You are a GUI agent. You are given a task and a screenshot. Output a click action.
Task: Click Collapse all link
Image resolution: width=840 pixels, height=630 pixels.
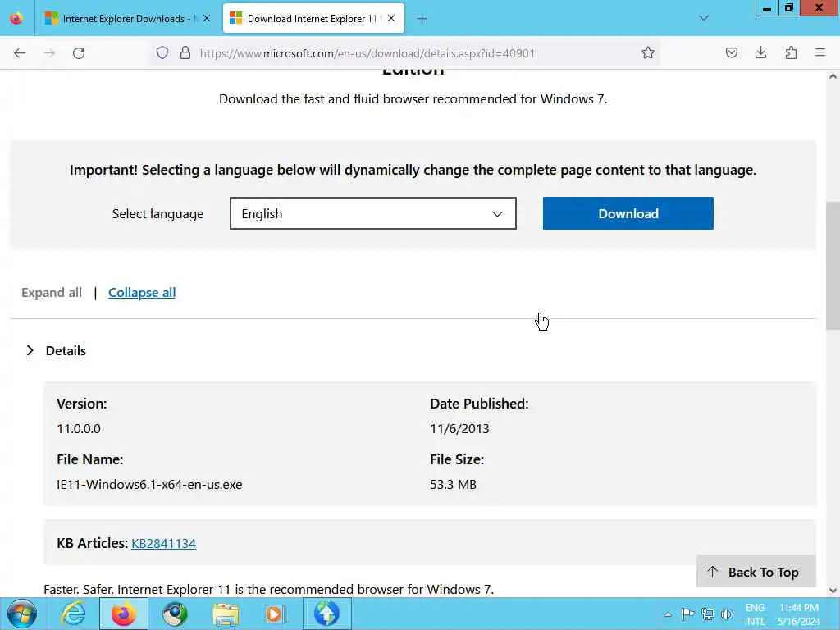point(142,293)
